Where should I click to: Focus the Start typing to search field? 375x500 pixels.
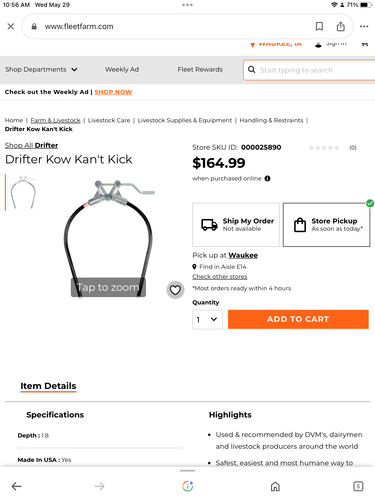[310, 70]
